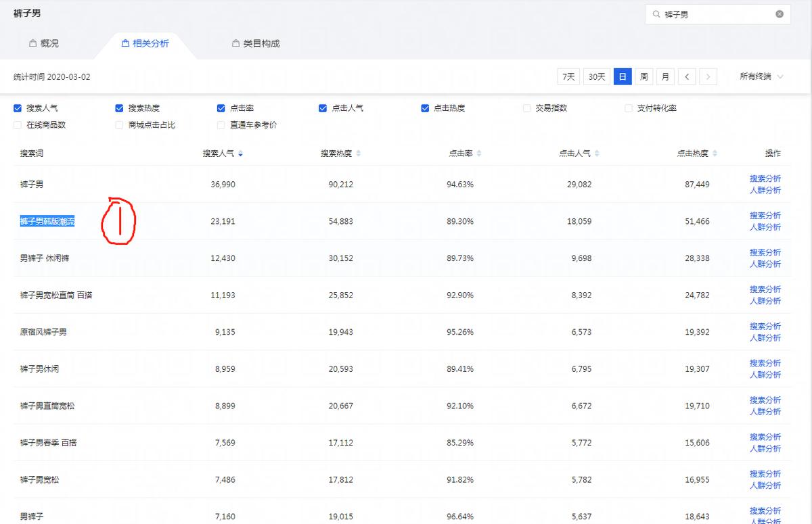Open 人群分析 for 原宿风裤子男
Screen dimensions: 812x524
765,337
